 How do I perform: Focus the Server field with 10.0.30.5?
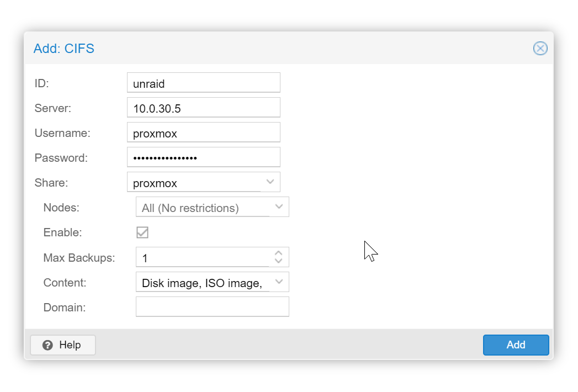click(x=204, y=107)
